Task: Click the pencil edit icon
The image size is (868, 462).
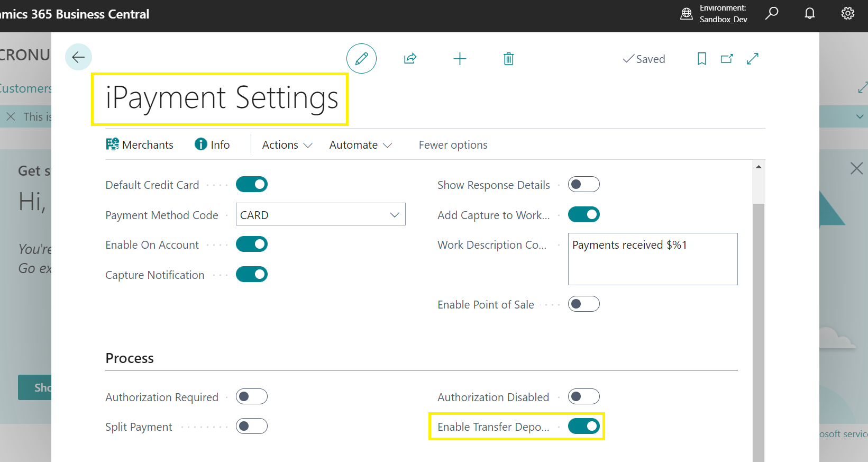Action: coord(361,58)
